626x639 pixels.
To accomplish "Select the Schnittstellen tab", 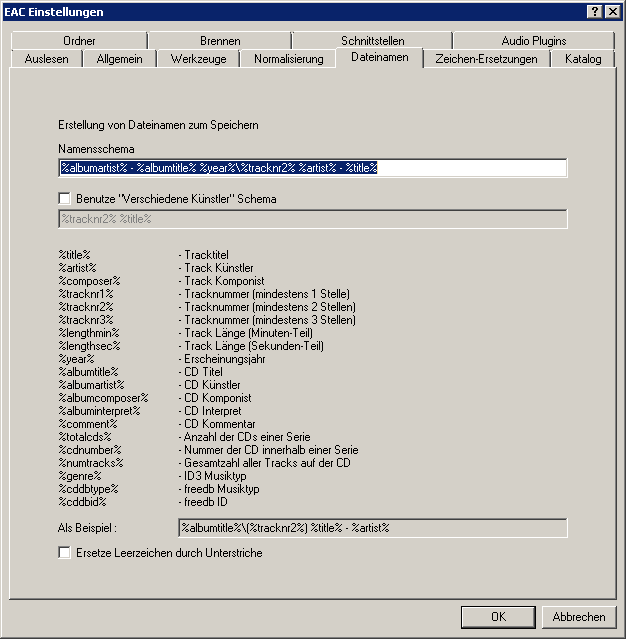I will (372, 41).
